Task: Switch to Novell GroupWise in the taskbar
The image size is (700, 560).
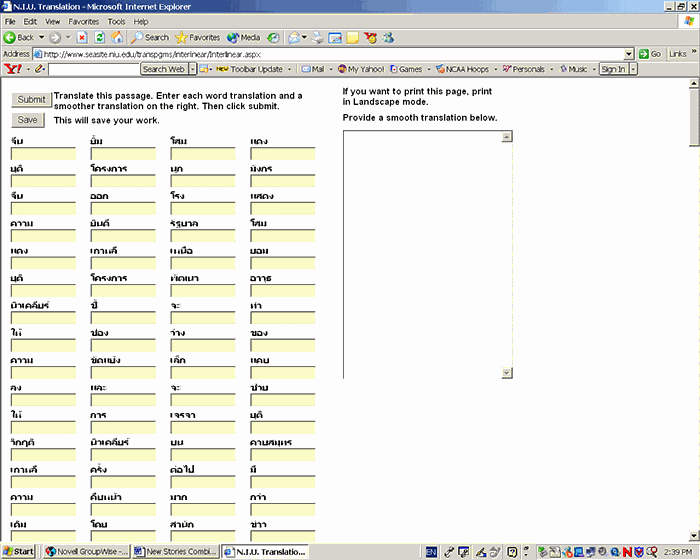Action: pos(86,552)
